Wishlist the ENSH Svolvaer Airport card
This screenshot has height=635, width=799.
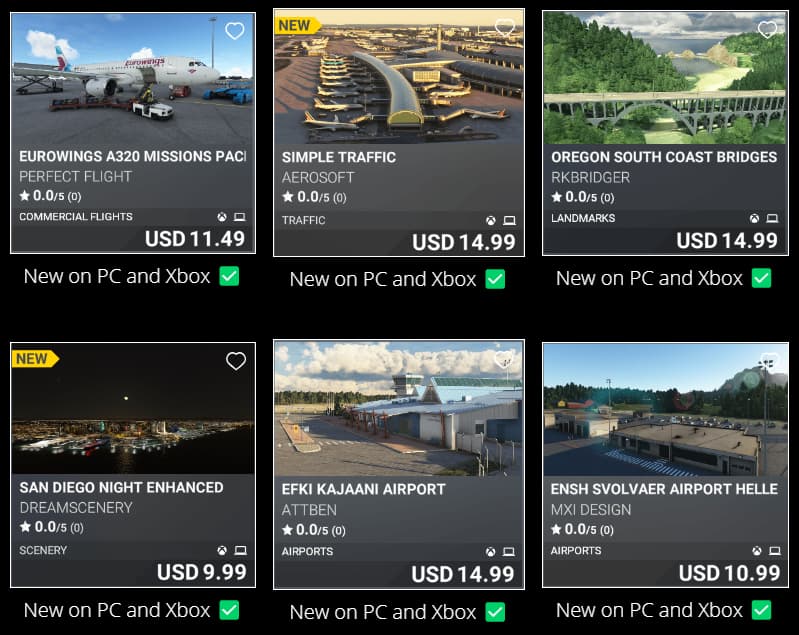pyautogui.click(x=768, y=362)
